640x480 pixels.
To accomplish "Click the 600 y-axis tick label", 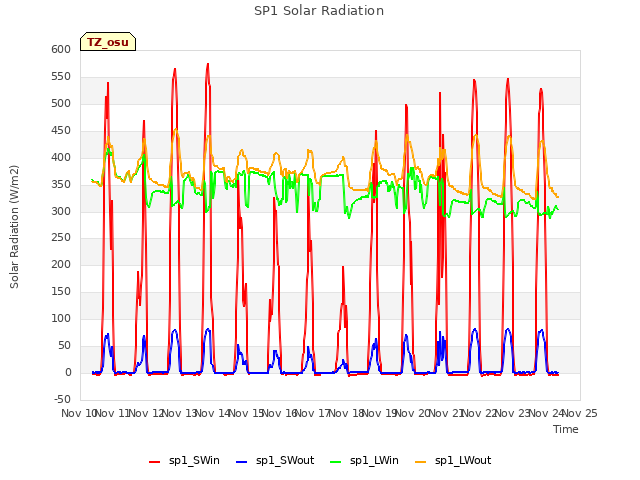I will point(61,49).
